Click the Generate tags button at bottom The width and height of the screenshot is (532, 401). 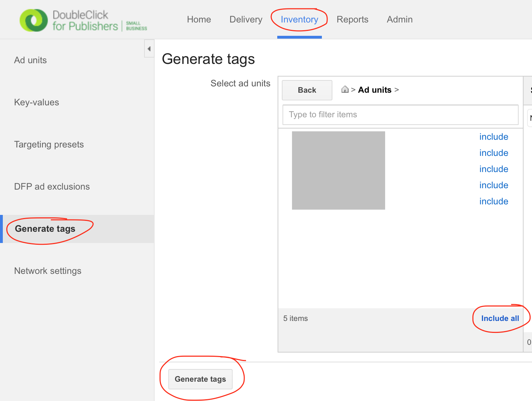pos(200,379)
